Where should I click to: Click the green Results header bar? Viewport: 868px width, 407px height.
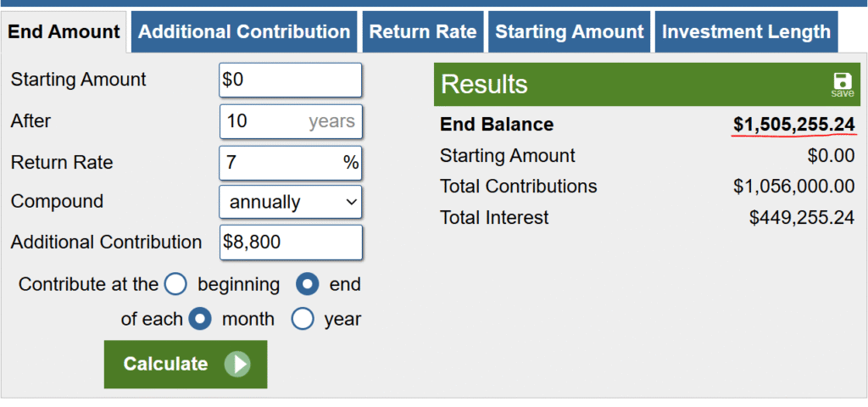coord(627,84)
